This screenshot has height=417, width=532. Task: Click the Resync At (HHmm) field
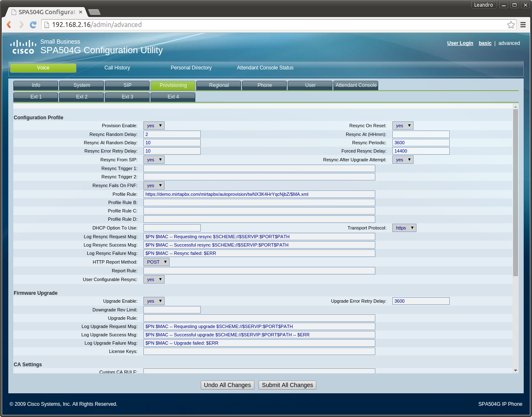(421, 134)
